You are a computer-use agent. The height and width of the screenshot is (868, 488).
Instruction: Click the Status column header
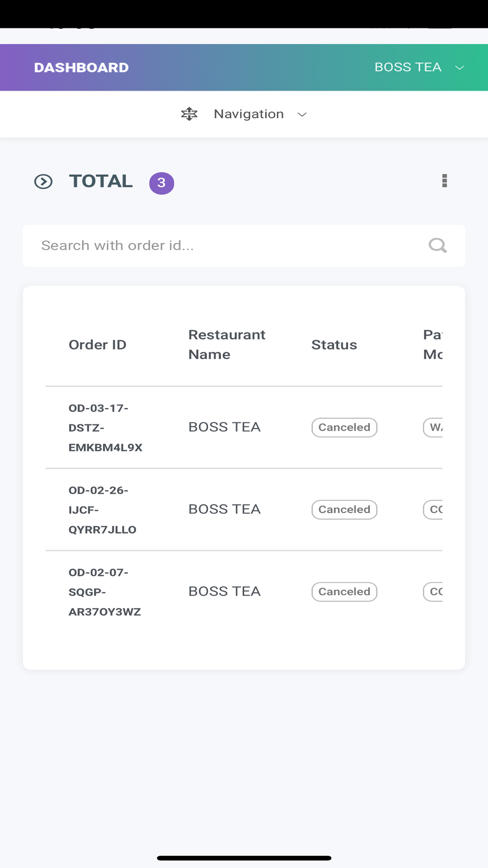(x=334, y=345)
